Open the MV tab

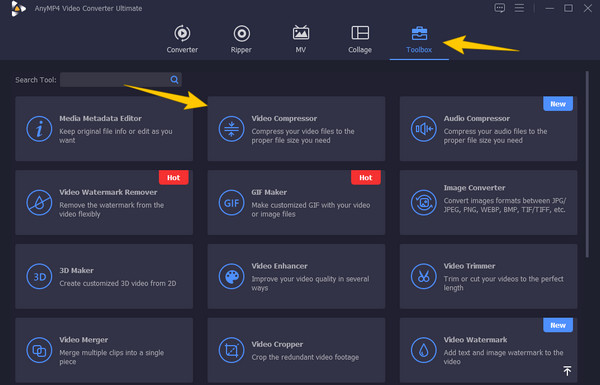301,39
